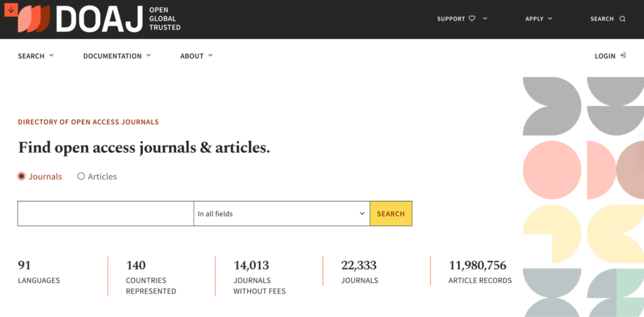Expand the About menu
Image resolution: width=644 pixels, height=317 pixels.
click(x=196, y=56)
